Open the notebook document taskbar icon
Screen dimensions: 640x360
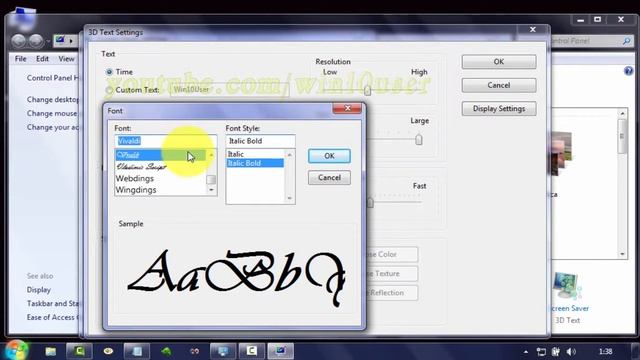[x=137, y=351]
